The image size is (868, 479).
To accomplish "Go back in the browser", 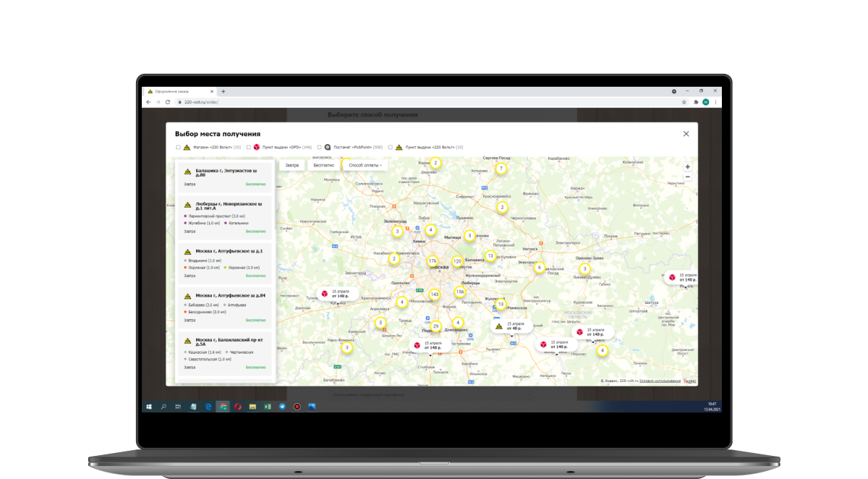I will tap(148, 102).
